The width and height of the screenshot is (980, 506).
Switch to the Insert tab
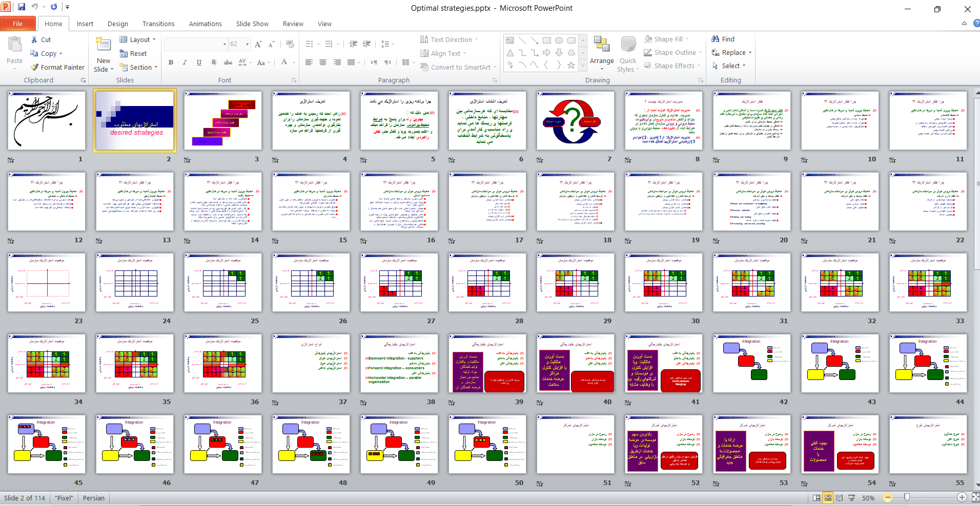tap(85, 24)
